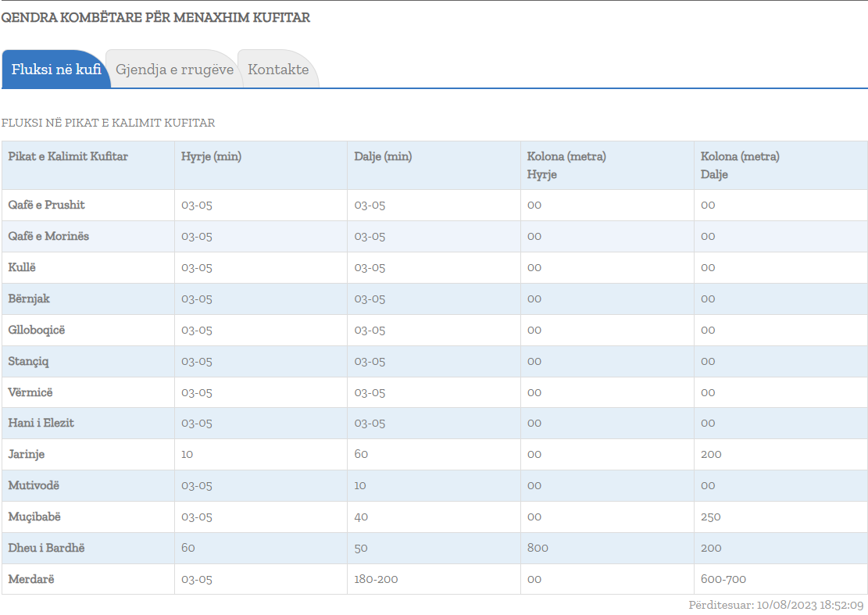Image resolution: width=868 pixels, height=615 pixels.
Task: Click the Dalje (min) column header
Action: (383, 156)
